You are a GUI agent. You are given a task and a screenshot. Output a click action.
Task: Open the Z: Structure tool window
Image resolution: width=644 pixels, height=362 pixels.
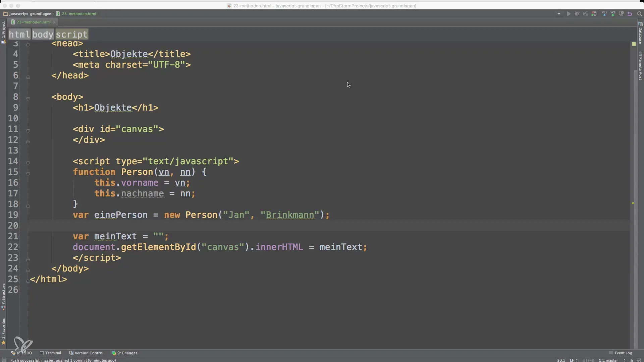pyautogui.click(x=3, y=297)
